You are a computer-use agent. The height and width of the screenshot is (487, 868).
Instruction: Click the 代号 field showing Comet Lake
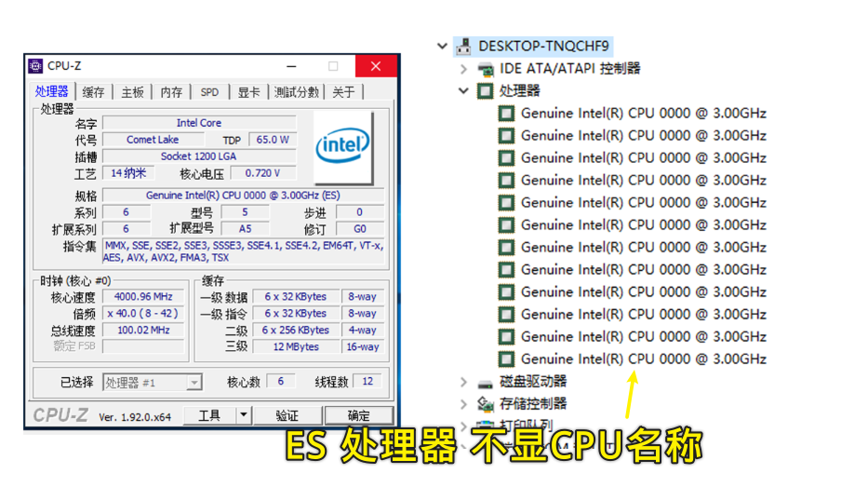coord(153,140)
